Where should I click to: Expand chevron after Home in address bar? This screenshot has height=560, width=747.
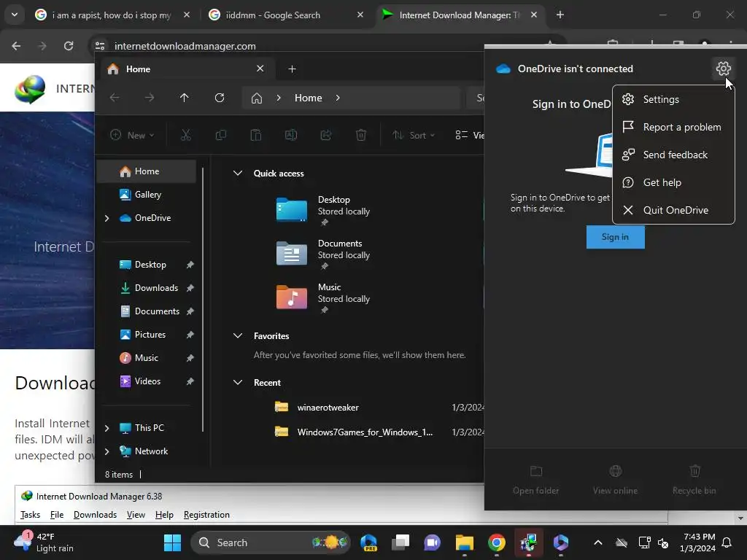point(337,98)
